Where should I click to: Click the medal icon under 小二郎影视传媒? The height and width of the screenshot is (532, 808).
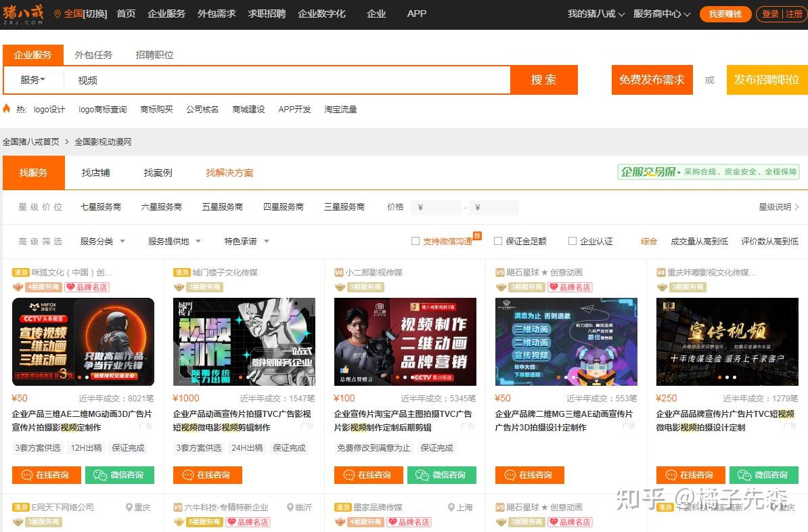coord(340,287)
